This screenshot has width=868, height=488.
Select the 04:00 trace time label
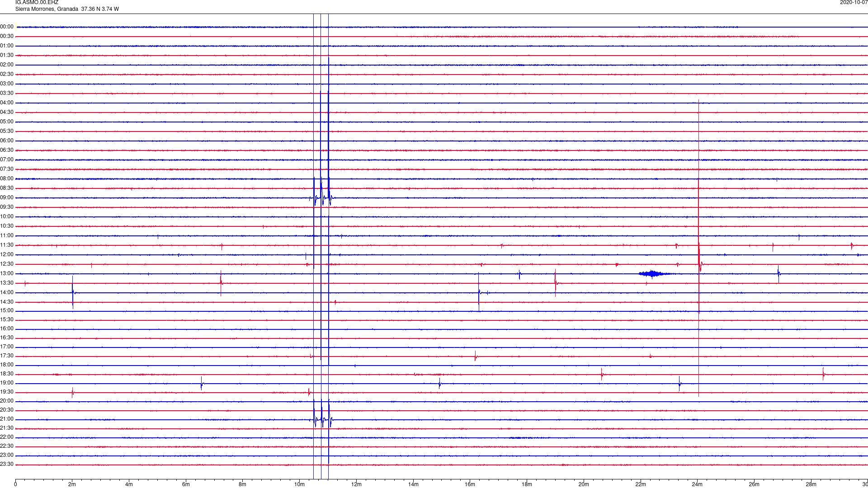(x=7, y=103)
